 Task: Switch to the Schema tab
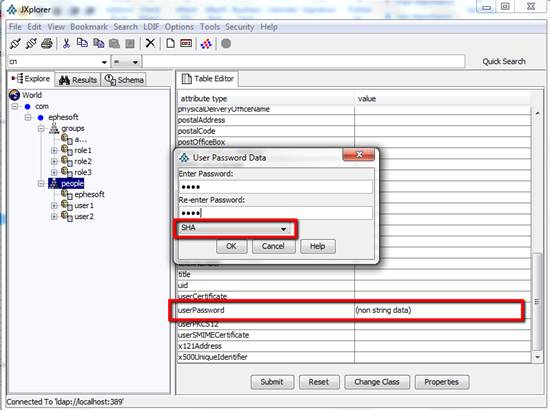tap(124, 80)
